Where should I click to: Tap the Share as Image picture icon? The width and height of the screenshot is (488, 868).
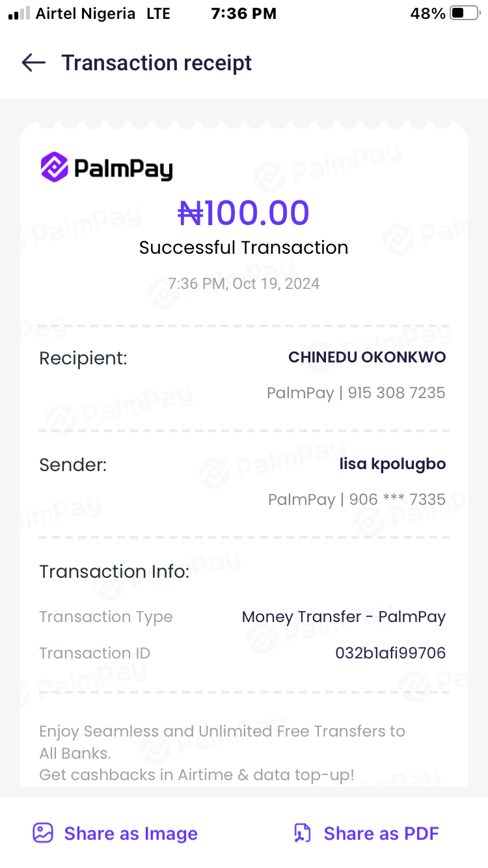43,833
